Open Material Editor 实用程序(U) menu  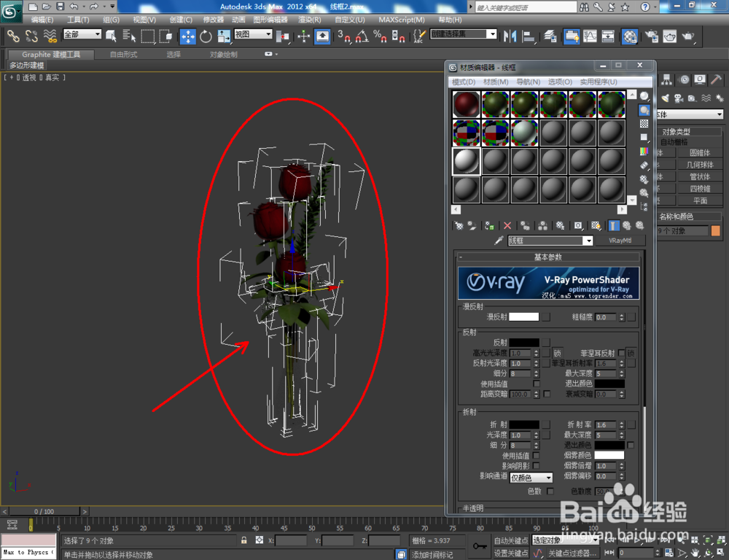(599, 82)
